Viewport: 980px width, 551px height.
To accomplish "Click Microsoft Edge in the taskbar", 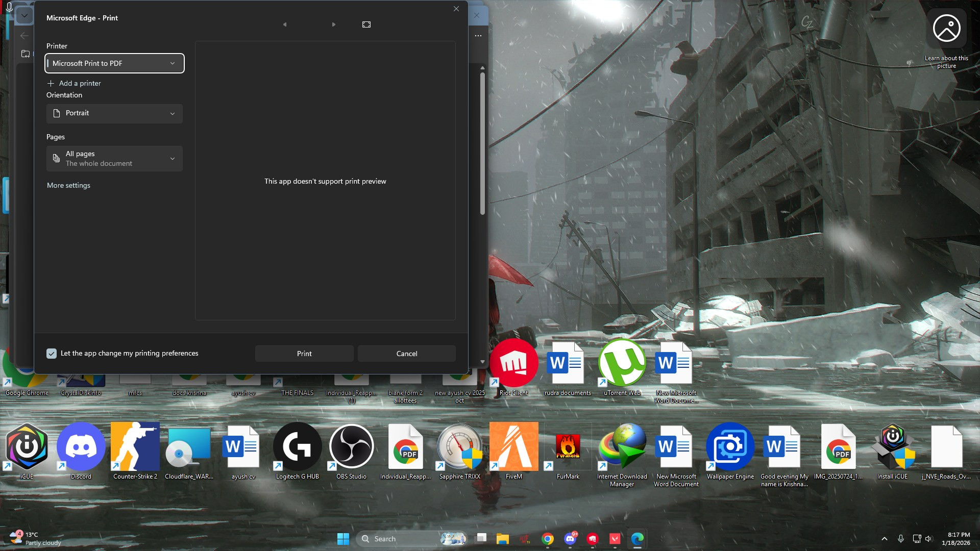I will coord(637,539).
